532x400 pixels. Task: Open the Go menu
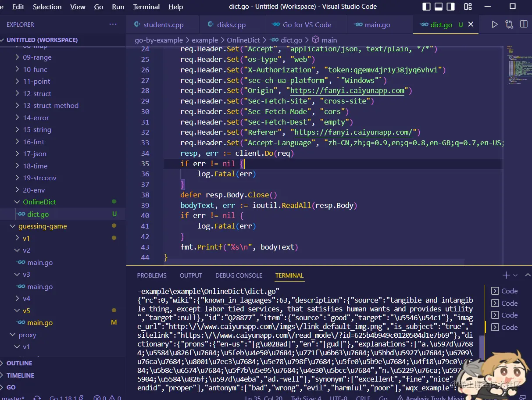(x=99, y=7)
